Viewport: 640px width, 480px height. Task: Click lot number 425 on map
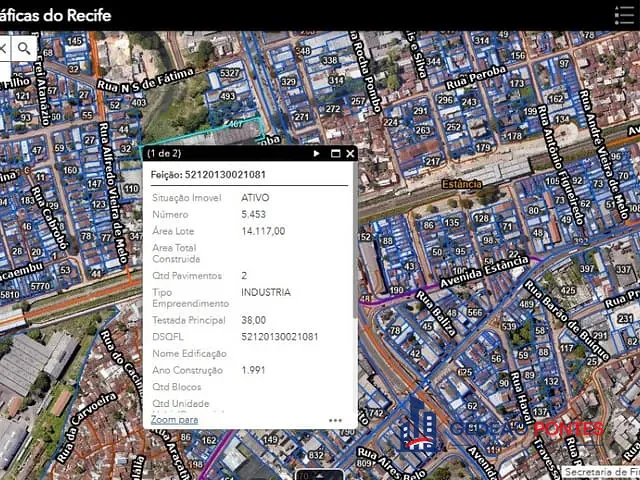pos(568,291)
